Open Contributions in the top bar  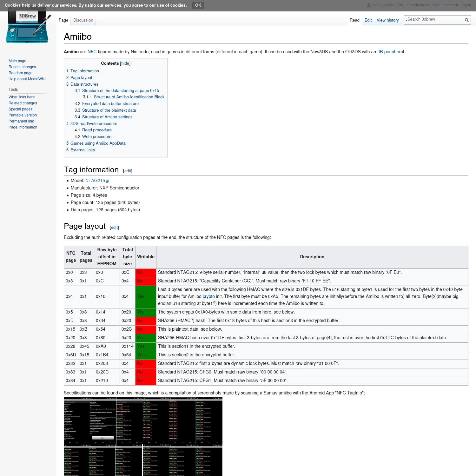pos(418,5)
